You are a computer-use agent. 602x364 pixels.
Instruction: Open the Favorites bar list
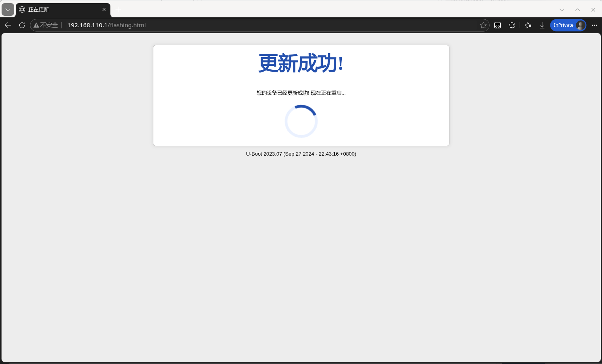click(528, 25)
